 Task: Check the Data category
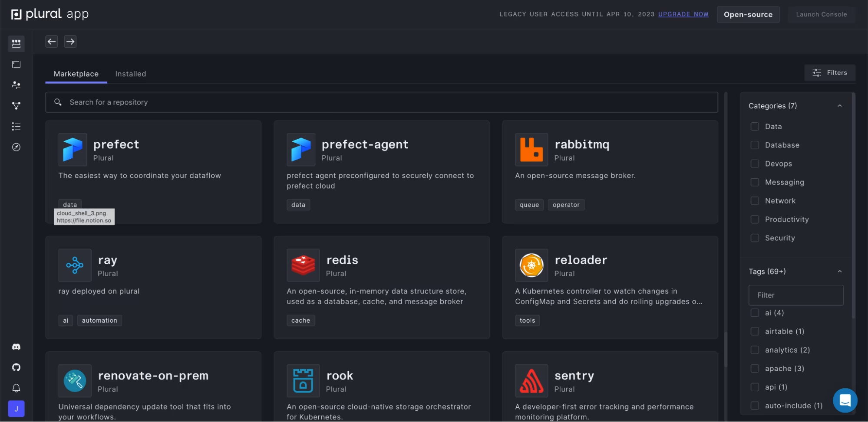tap(755, 127)
